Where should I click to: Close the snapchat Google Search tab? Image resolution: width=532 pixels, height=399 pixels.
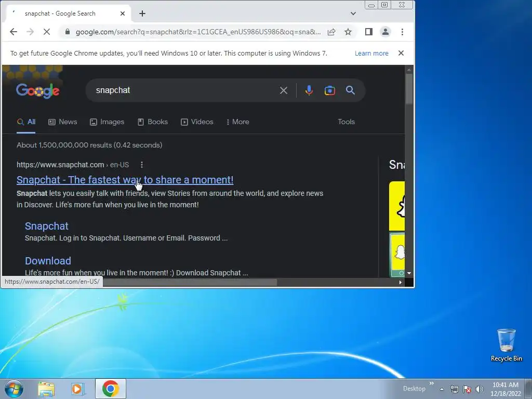[x=123, y=14]
